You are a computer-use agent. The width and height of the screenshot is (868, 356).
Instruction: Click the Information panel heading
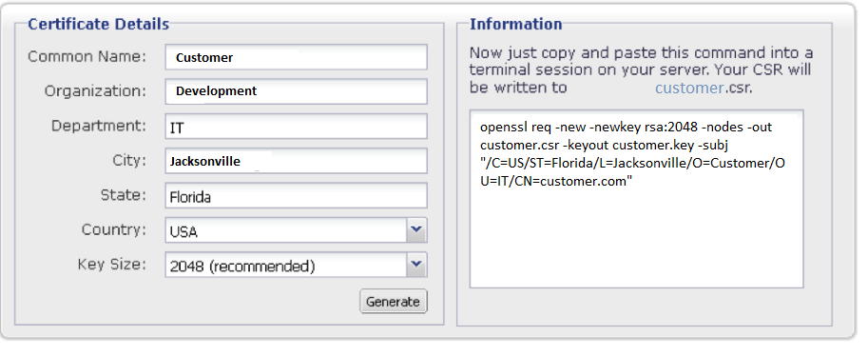(516, 25)
